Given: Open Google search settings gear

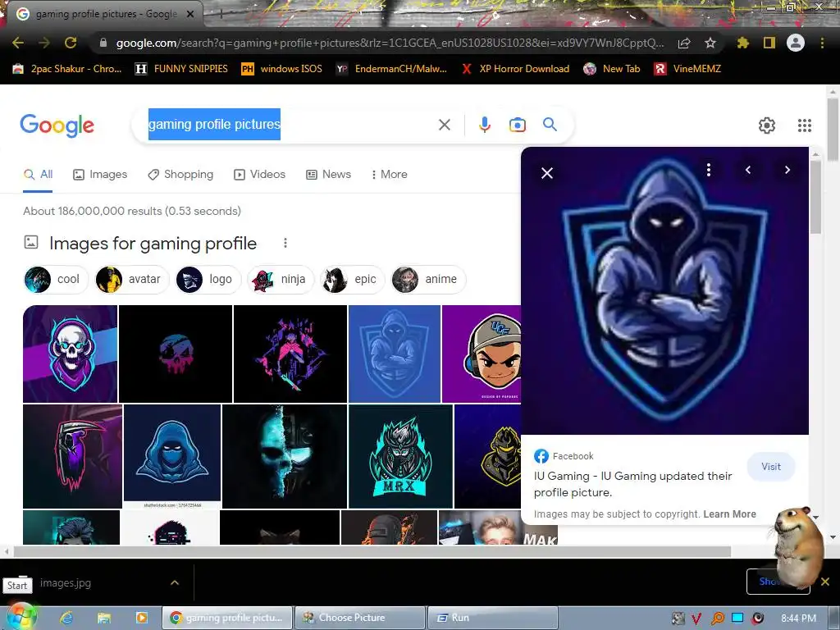Looking at the screenshot, I should coord(767,126).
